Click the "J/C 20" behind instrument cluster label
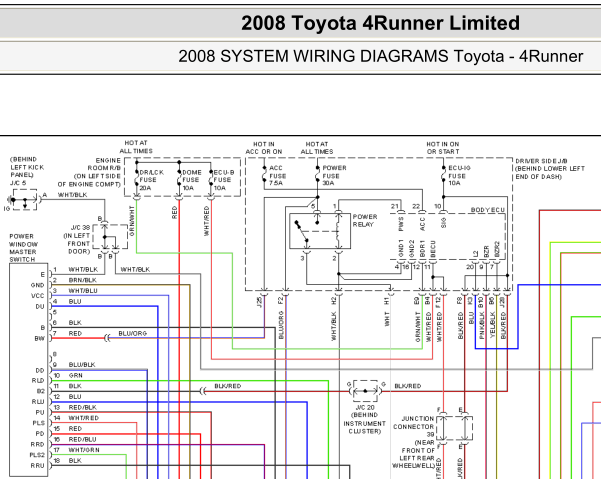601x479 pixels. [x=365, y=419]
